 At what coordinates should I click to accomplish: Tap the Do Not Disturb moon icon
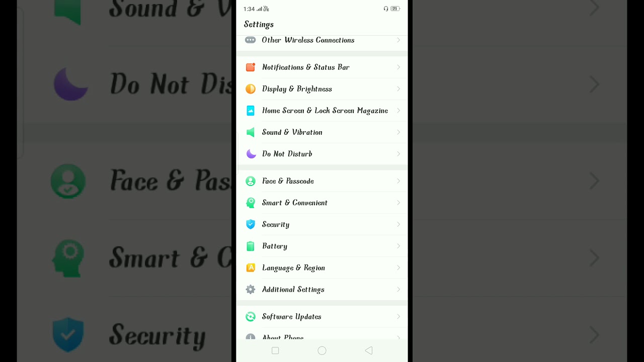click(250, 154)
